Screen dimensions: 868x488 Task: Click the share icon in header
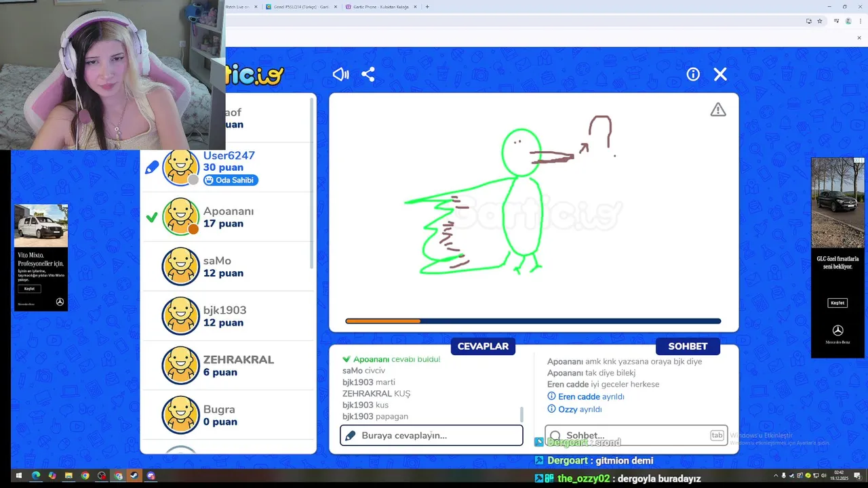(x=368, y=75)
